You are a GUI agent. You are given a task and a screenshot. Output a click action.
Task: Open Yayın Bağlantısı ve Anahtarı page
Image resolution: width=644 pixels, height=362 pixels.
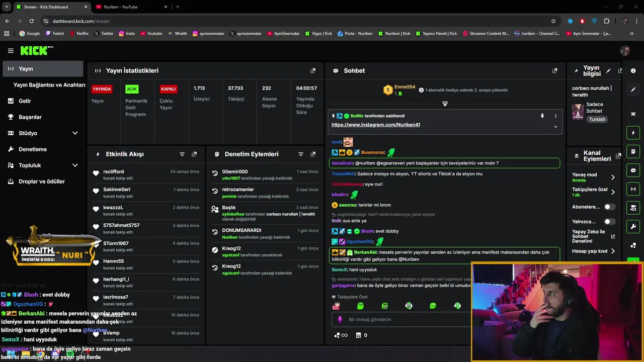(x=49, y=85)
